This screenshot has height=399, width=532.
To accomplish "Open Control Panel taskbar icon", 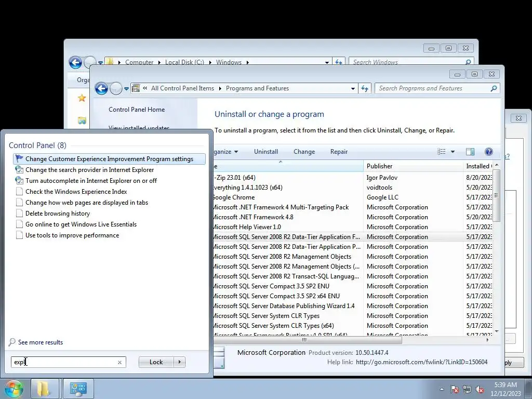I will tap(78, 389).
